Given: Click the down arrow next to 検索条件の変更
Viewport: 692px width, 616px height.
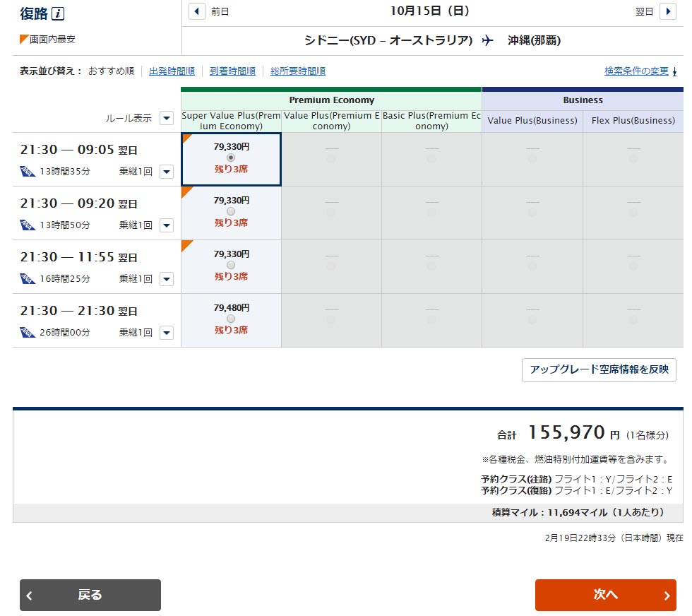Looking at the screenshot, I should (x=674, y=71).
